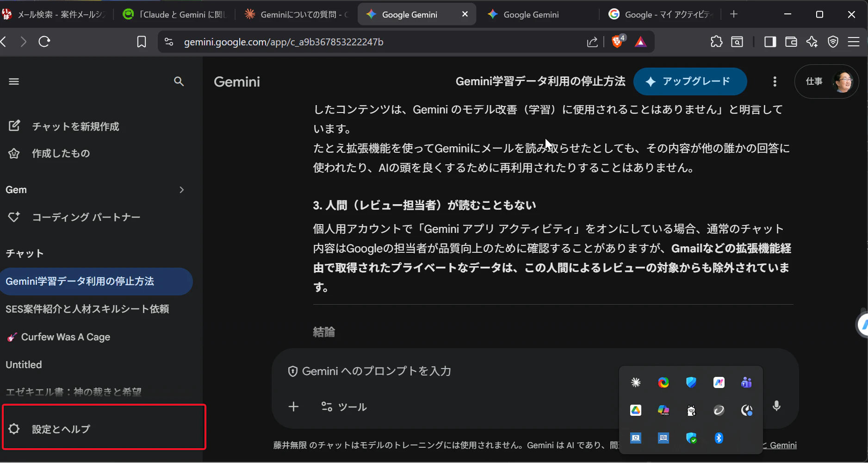Open the Ollama llama tray icon
Screen dimensions: 868x463
coord(691,410)
